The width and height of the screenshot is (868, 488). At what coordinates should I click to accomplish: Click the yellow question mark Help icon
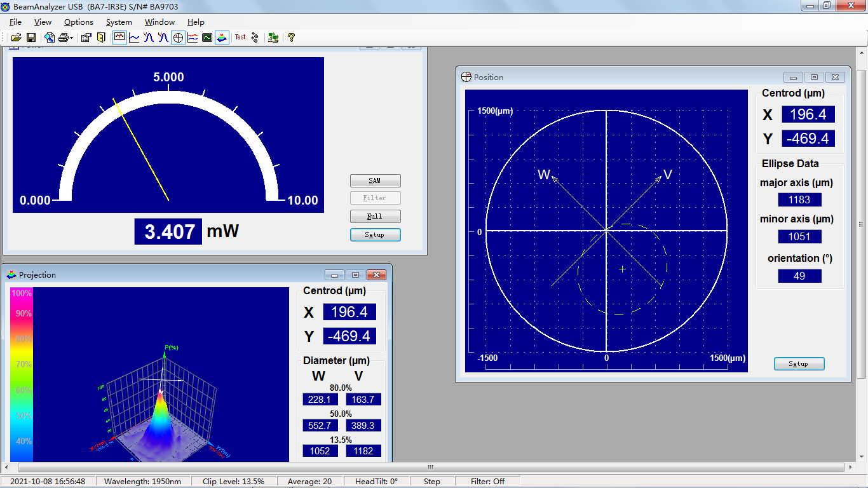291,38
